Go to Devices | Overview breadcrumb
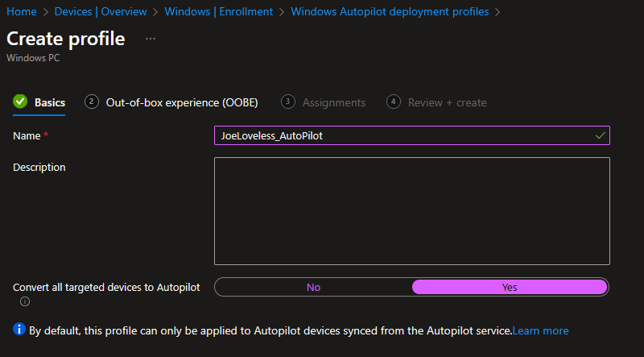 (101, 11)
